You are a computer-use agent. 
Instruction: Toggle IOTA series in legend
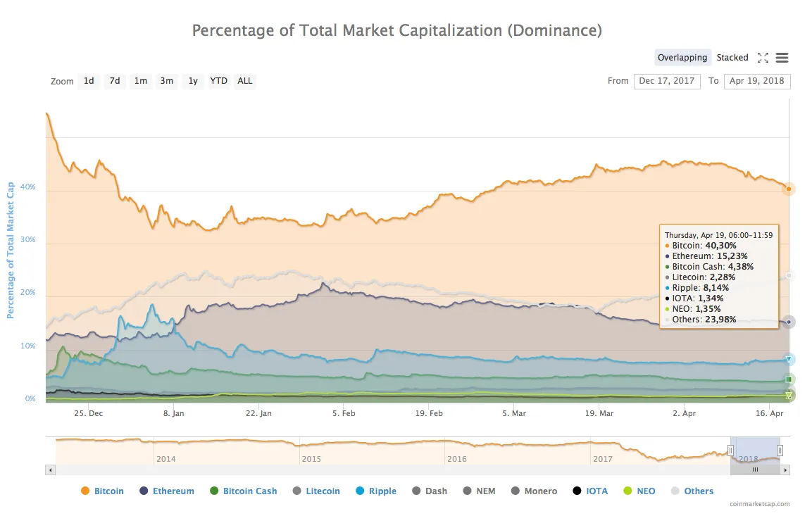tap(590, 491)
